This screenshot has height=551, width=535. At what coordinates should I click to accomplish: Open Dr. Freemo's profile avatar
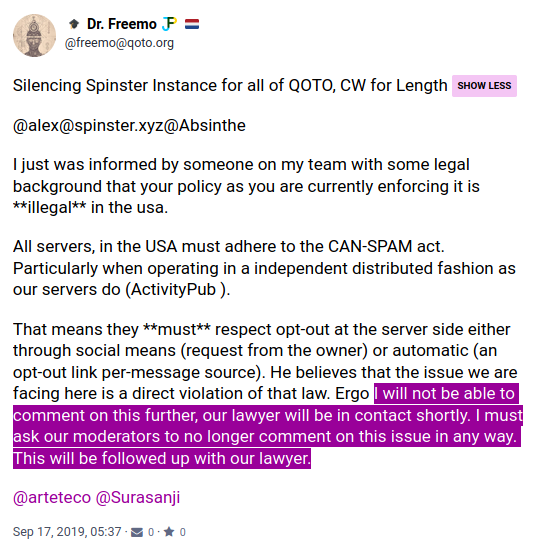pos(34,35)
